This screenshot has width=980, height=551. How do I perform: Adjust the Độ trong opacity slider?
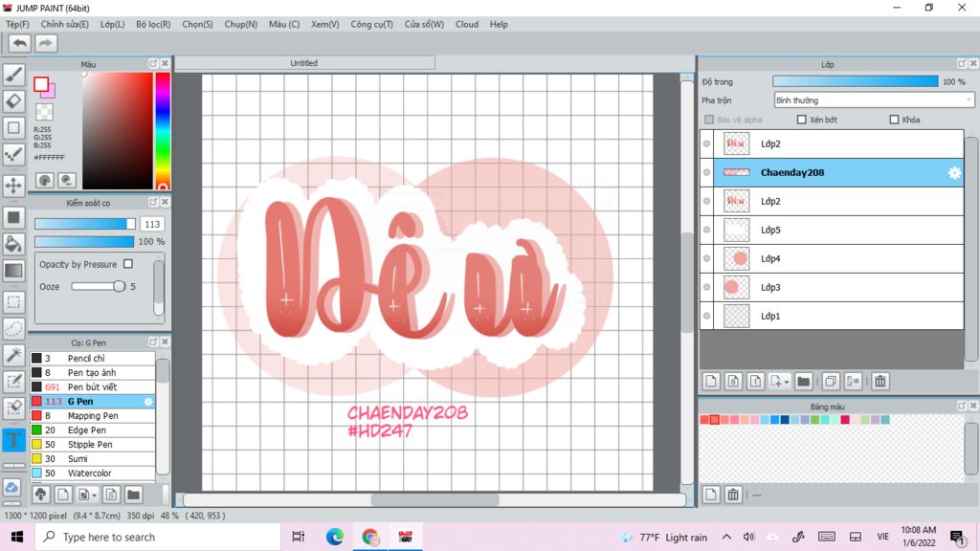tap(855, 81)
